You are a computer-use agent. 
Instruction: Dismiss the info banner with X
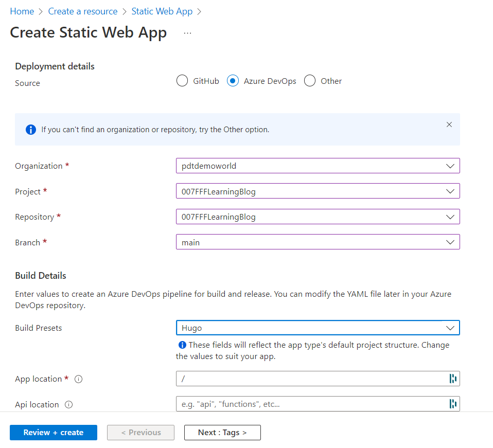[449, 124]
